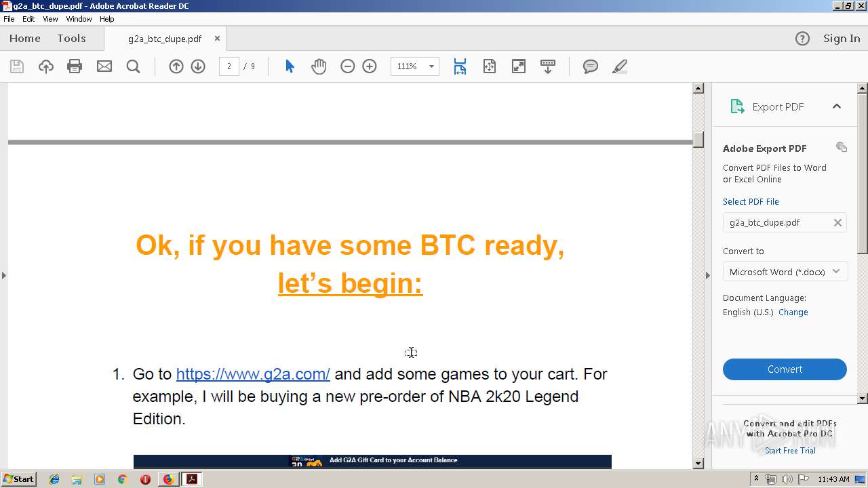The width and height of the screenshot is (868, 488).
Task: Open Help via the question mark icon
Action: (x=802, y=39)
